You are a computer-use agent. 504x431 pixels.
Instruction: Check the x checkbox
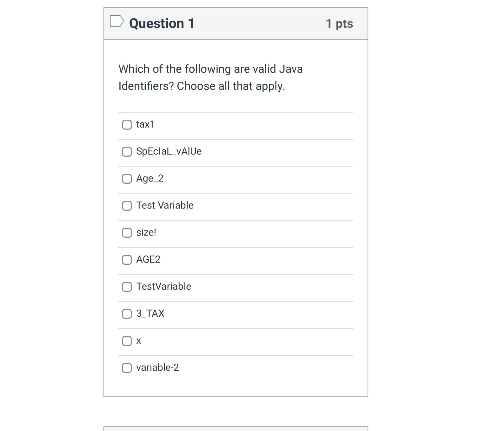click(127, 341)
